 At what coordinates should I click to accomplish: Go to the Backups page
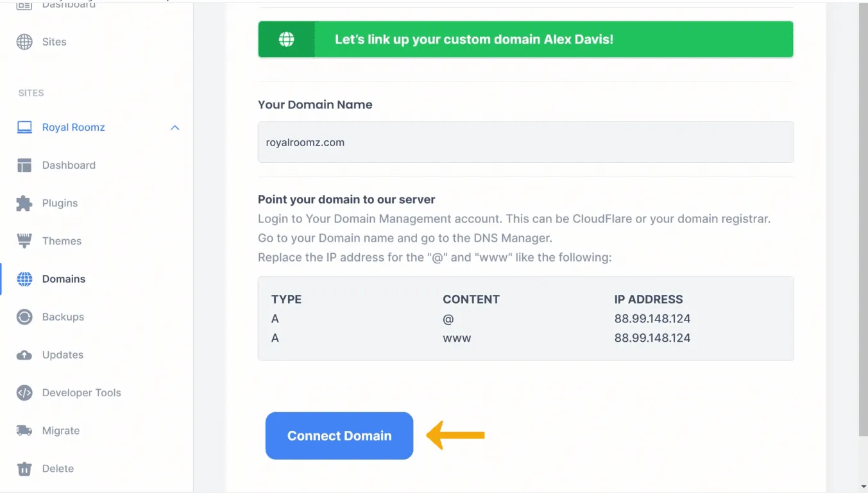point(63,317)
